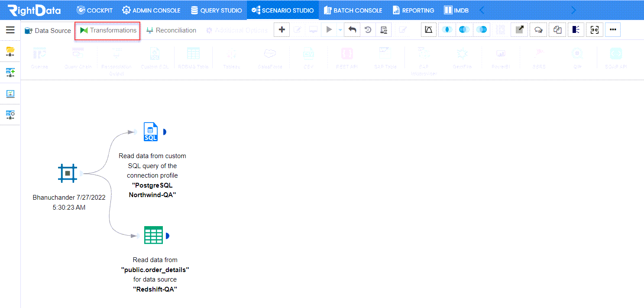Click the export arrow icon
The image size is (644, 308).
pos(519,29)
